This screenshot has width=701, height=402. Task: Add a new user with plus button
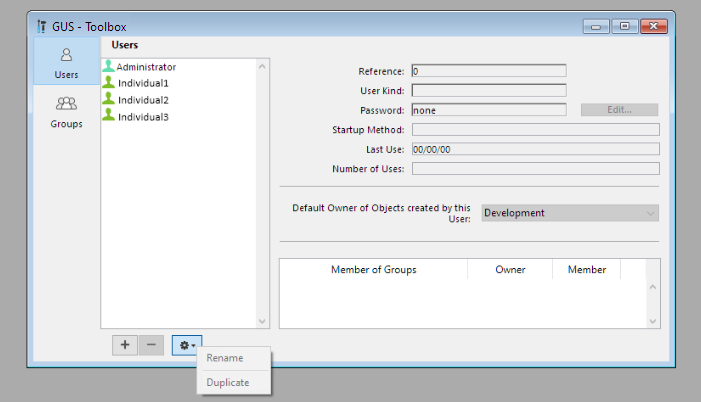pyautogui.click(x=125, y=345)
